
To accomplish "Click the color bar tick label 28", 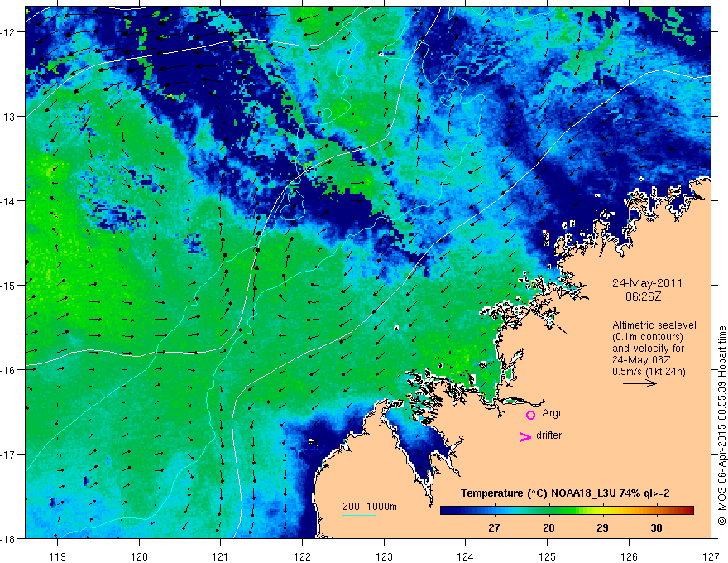I will (548, 528).
